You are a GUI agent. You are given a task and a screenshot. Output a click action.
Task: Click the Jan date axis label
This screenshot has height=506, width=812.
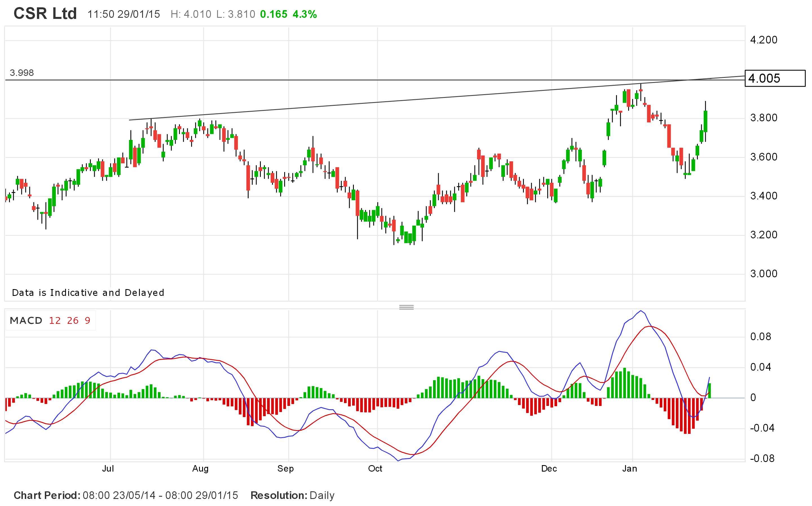click(630, 468)
